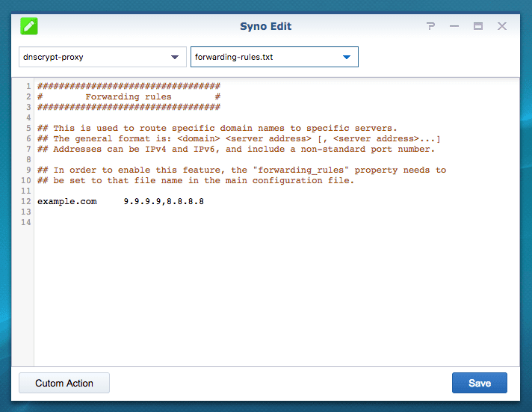Click the 'In order to enable' line
This screenshot has height=412, width=532.
(241, 170)
